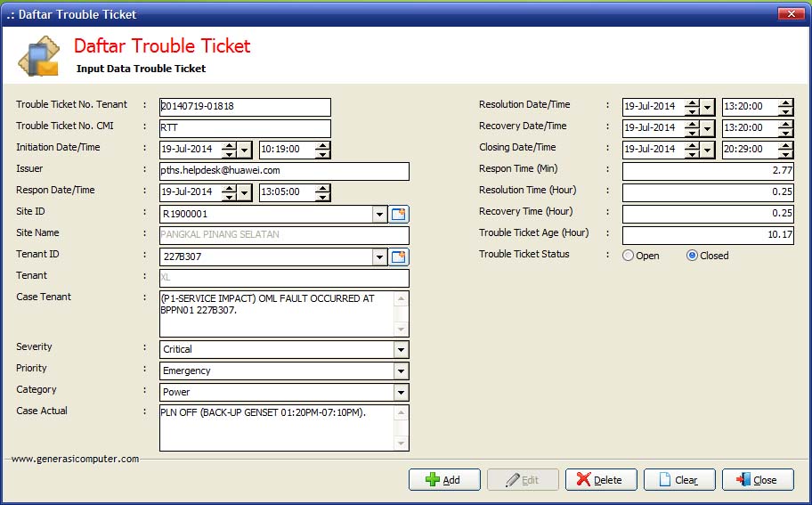Viewport: 812px width, 505px height.
Task: Open the Category dropdown showing Power
Action: coord(401,392)
